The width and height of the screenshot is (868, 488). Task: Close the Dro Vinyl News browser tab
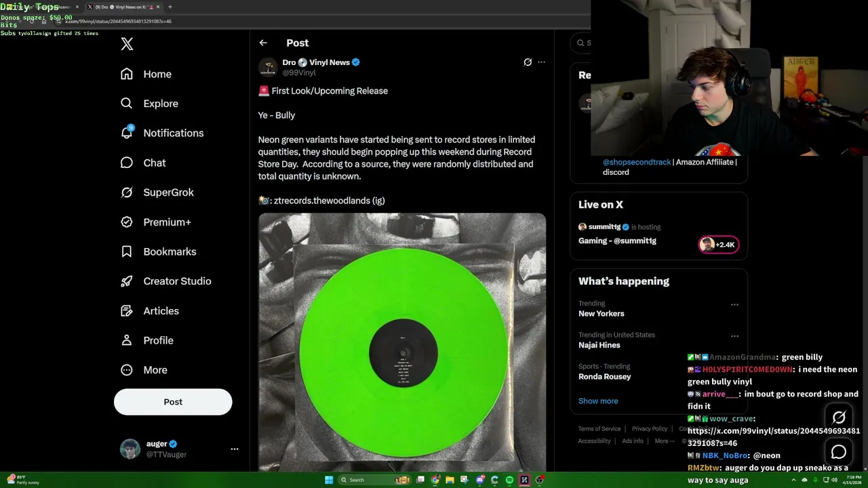click(x=158, y=7)
